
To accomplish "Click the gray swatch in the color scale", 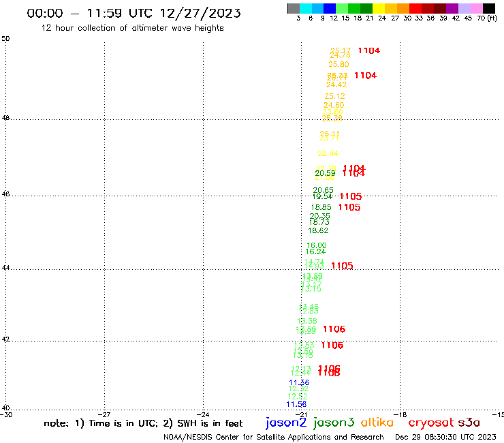I will [x=294, y=8].
